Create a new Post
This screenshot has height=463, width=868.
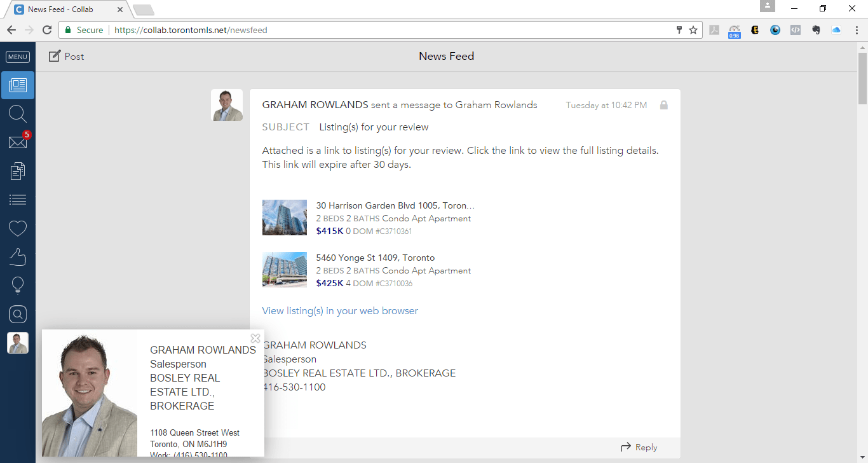click(x=67, y=57)
